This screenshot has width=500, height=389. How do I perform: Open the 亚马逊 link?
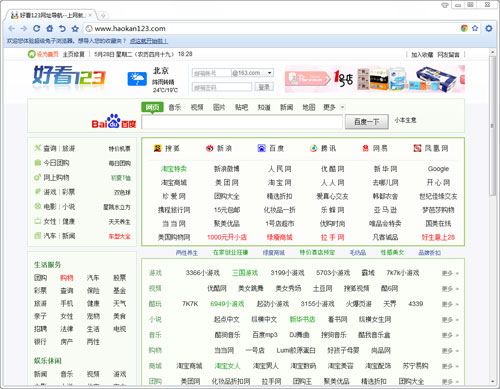(x=385, y=210)
